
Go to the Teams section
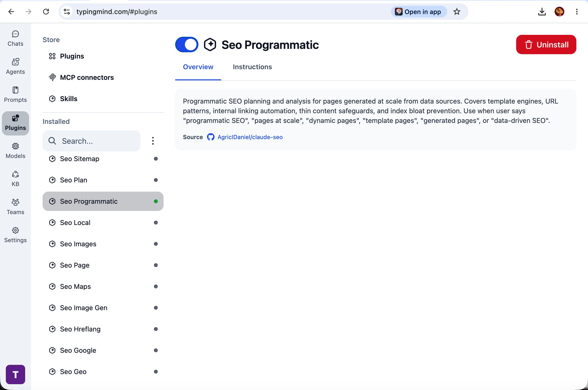pos(15,207)
